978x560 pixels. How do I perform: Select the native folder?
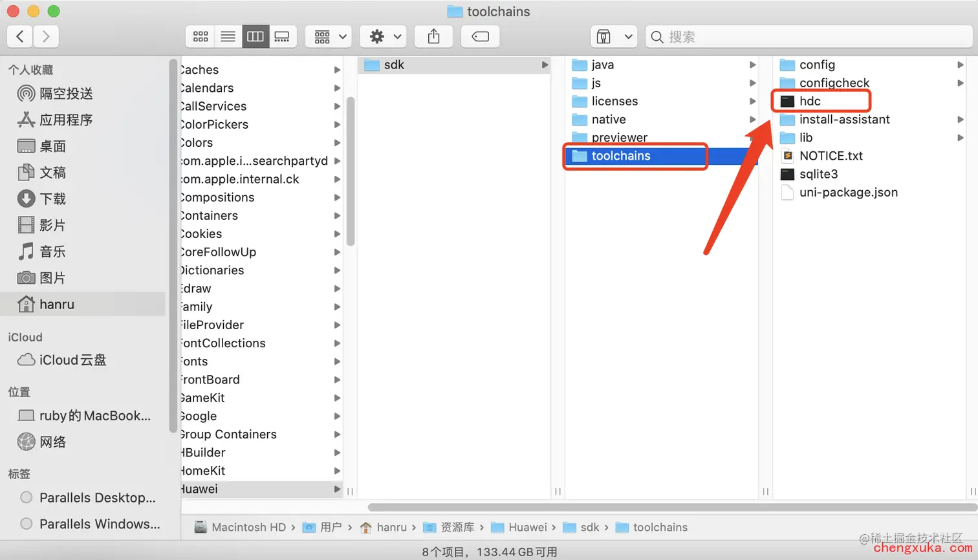(x=661, y=119)
